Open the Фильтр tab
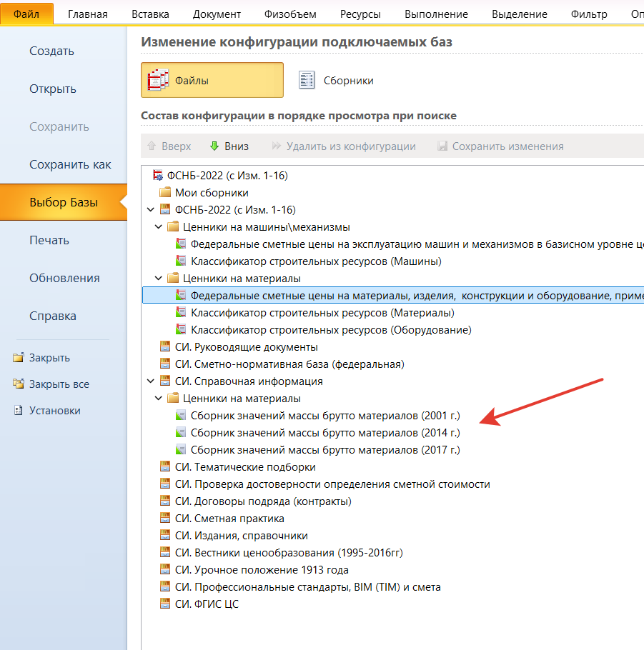 coord(589,14)
